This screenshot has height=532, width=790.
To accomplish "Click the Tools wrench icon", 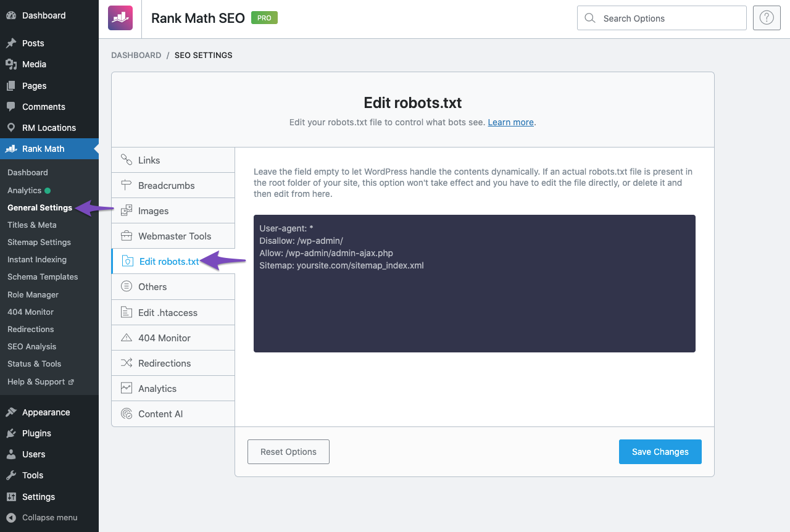I will 11,475.
